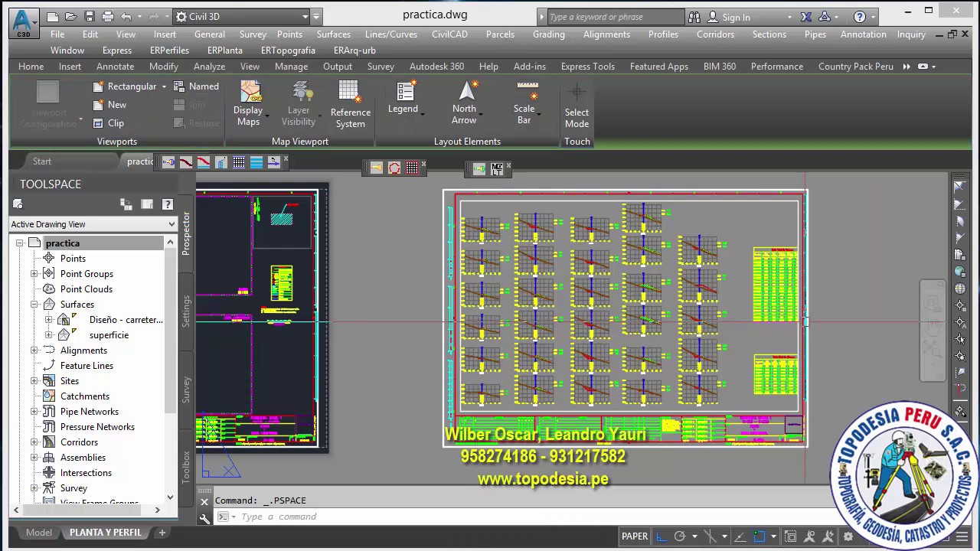
Task: Toggle ortho mode in status bar
Action: pyautogui.click(x=661, y=536)
